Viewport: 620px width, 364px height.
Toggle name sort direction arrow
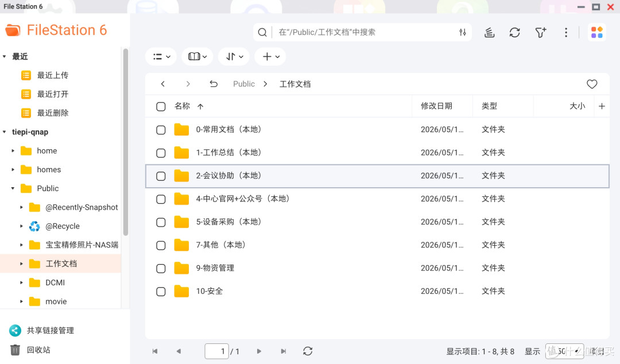pos(200,106)
